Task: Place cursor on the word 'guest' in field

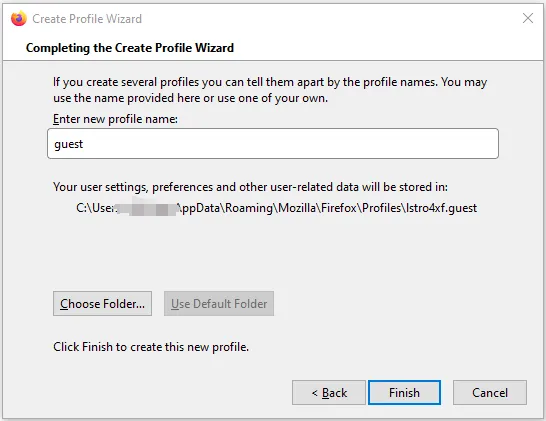Action: coord(69,144)
